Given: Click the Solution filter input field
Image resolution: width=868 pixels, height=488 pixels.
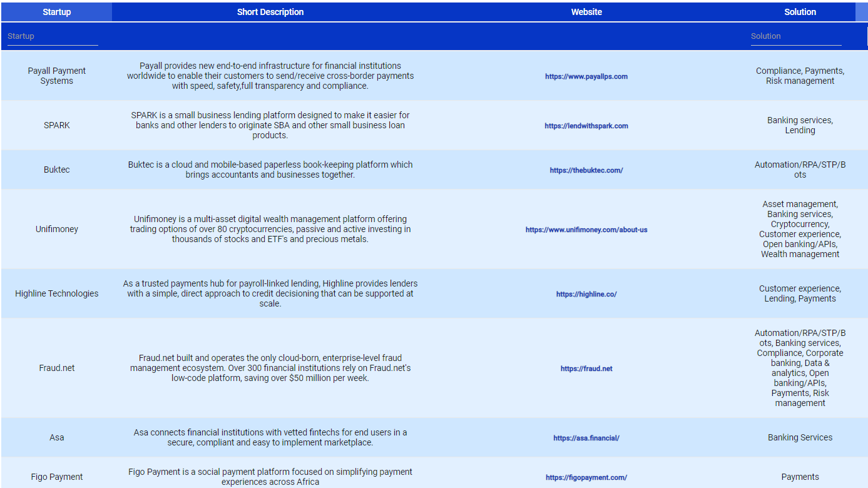Looking at the screenshot, I should tap(796, 36).
